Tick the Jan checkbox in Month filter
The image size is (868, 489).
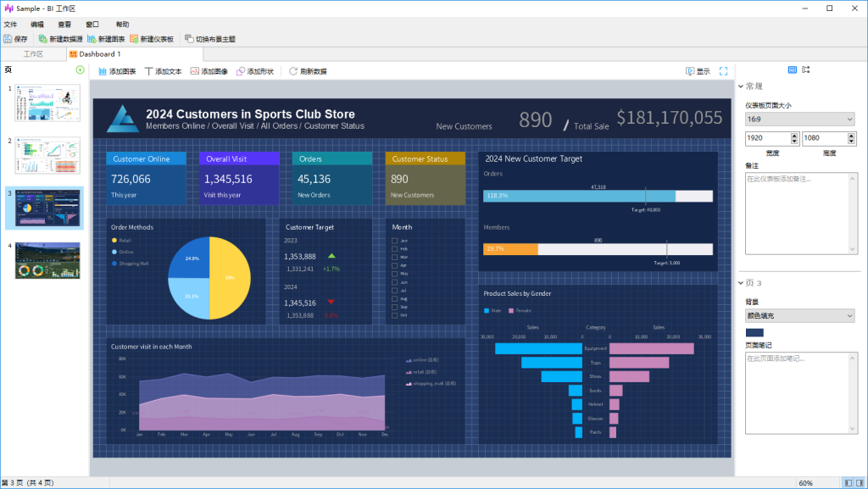click(395, 241)
